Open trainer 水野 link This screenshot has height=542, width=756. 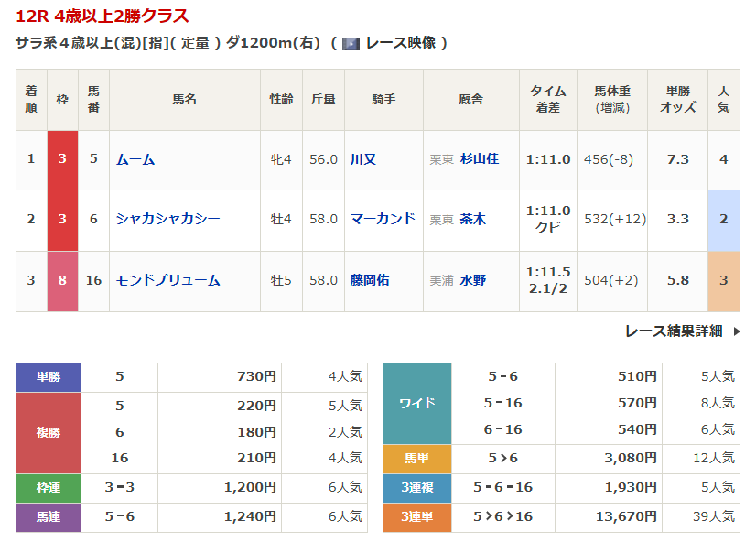[473, 280]
